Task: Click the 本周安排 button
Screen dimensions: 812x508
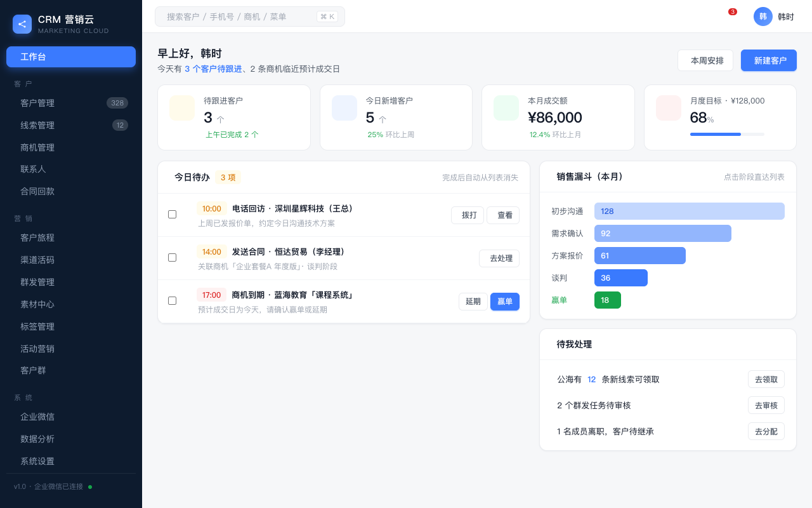Action: (705, 60)
